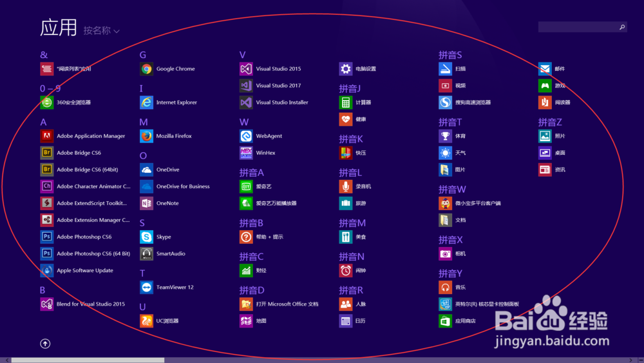Open 邮件 mail icon
This screenshot has width=644, height=363.
[x=545, y=68]
